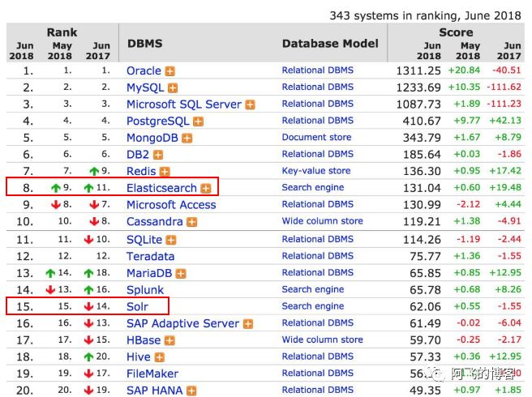Click the Rank column header
This screenshot has height=397, width=532.
[62, 32]
